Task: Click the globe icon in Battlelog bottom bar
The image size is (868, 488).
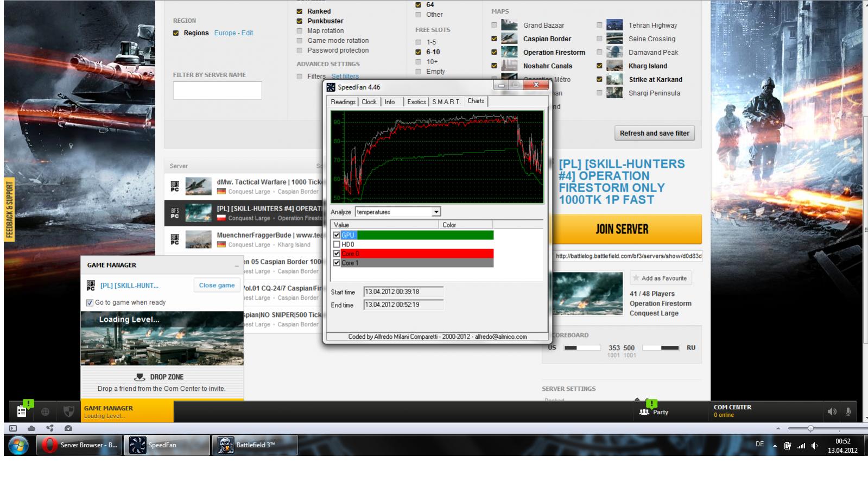Action: pos(45,412)
